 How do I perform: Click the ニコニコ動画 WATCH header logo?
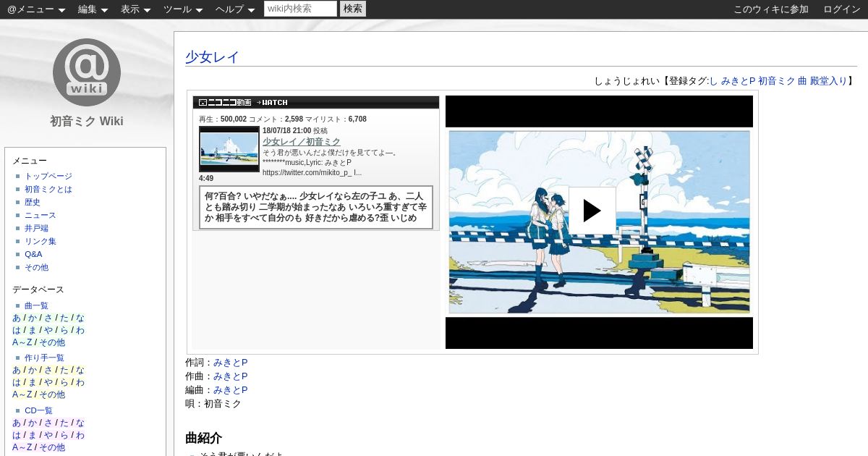click(243, 103)
